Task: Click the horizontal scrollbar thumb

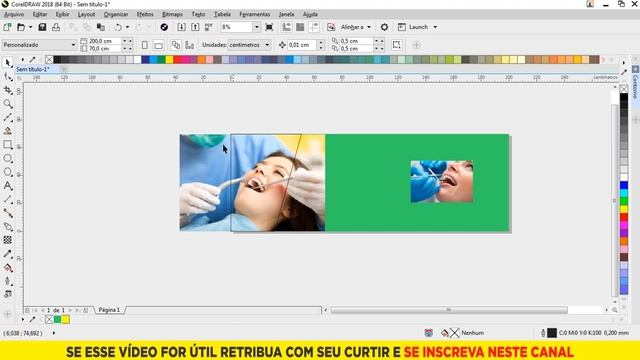Action: 449,310
